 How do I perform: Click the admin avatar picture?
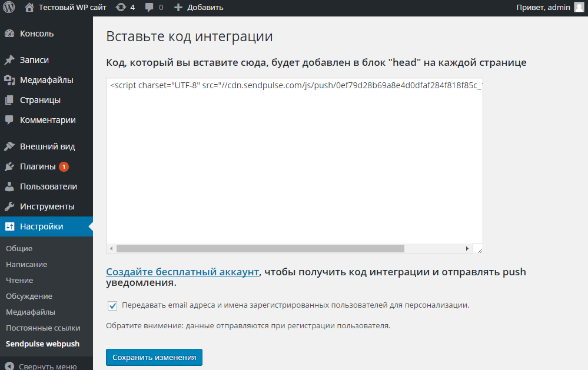pos(579,8)
